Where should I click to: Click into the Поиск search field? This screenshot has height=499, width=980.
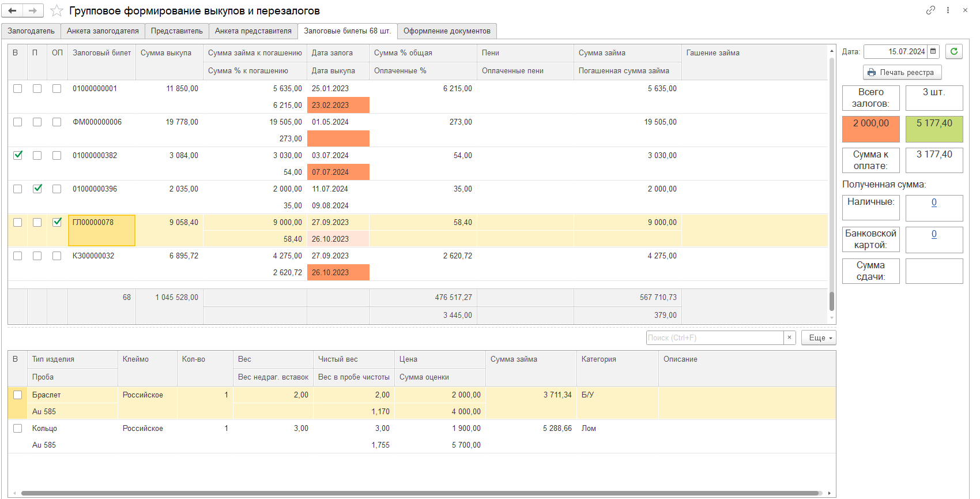pyautogui.click(x=715, y=337)
